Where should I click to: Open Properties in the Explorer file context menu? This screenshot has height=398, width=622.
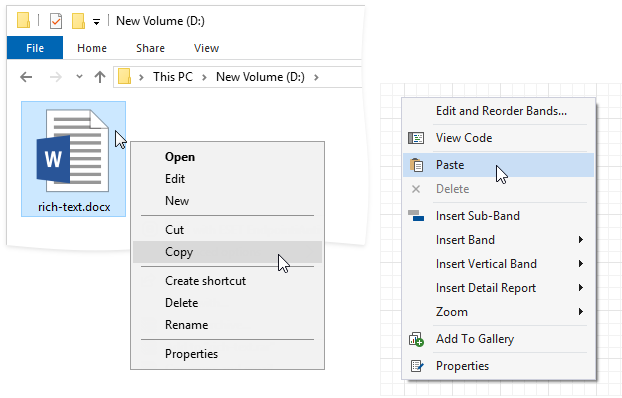[227, 354]
